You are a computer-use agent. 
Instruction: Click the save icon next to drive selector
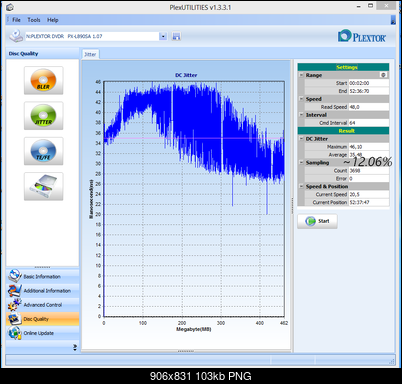pos(176,36)
